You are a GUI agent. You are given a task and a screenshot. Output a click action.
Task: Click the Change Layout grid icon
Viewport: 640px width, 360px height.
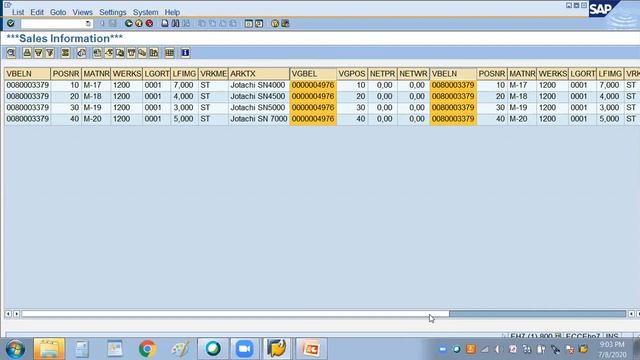pyautogui.click(x=169, y=53)
